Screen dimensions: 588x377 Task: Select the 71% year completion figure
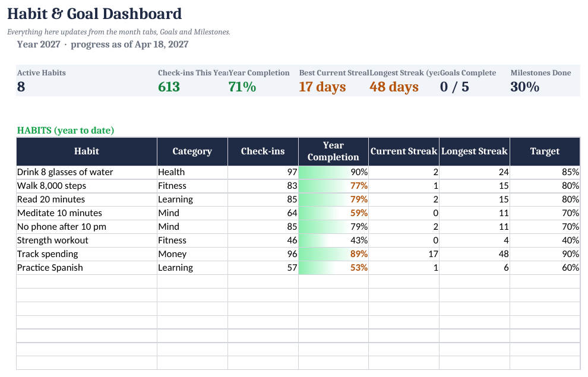coord(242,87)
